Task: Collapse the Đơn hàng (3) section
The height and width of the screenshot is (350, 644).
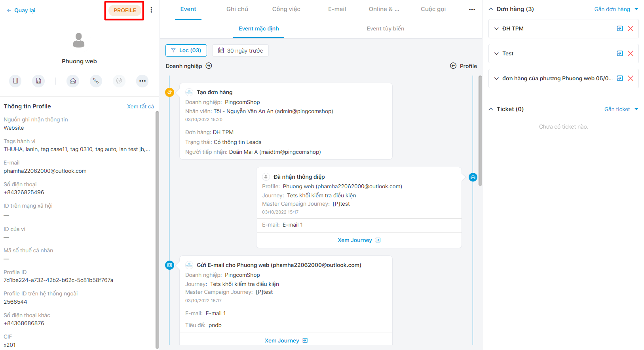Action: (x=491, y=9)
